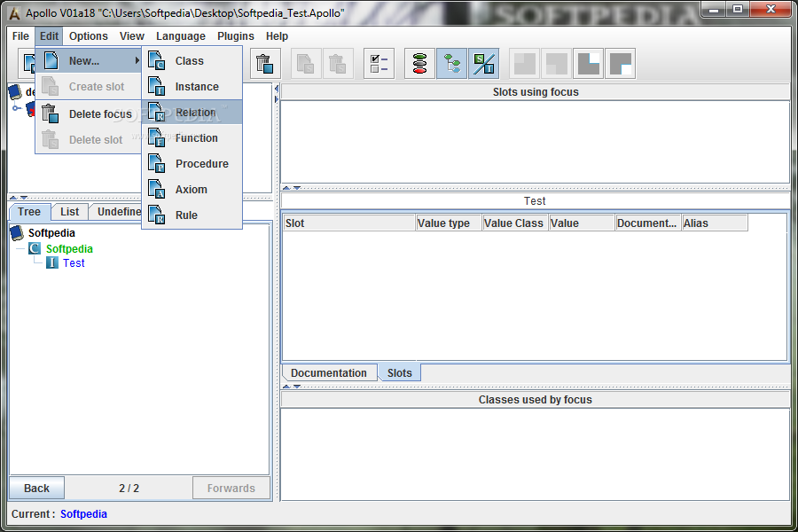This screenshot has height=532, width=798.
Task: Click the book icon in the top-left pane
Action: tap(16, 91)
